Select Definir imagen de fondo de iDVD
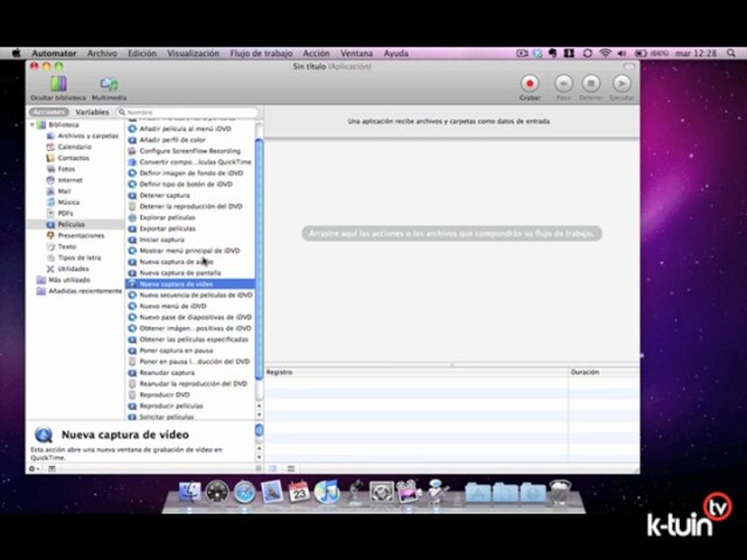Screen dimensions: 747x560 (191, 173)
